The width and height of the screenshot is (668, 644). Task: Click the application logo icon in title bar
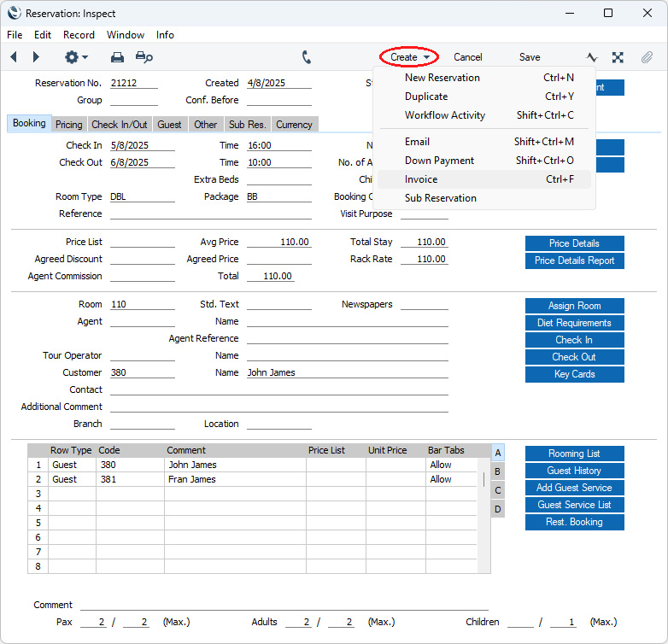14,13
